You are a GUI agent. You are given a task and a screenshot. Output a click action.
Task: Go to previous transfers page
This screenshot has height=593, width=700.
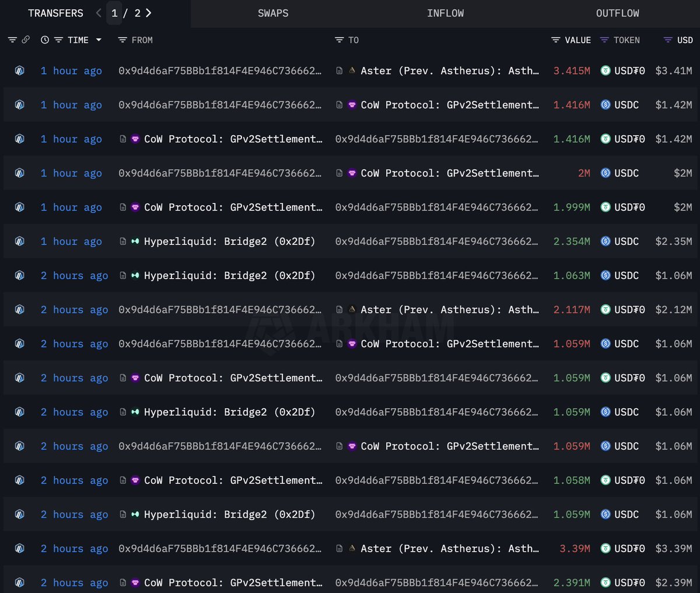(99, 13)
